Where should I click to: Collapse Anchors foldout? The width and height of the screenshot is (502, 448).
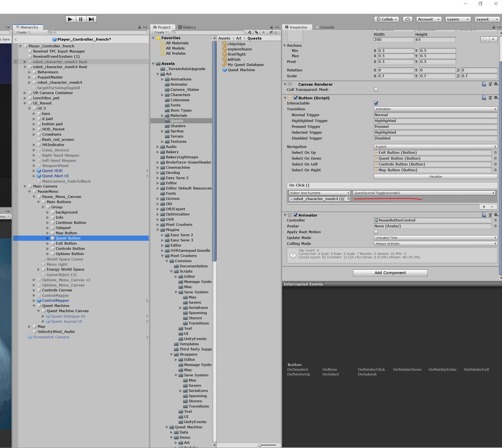click(x=285, y=46)
